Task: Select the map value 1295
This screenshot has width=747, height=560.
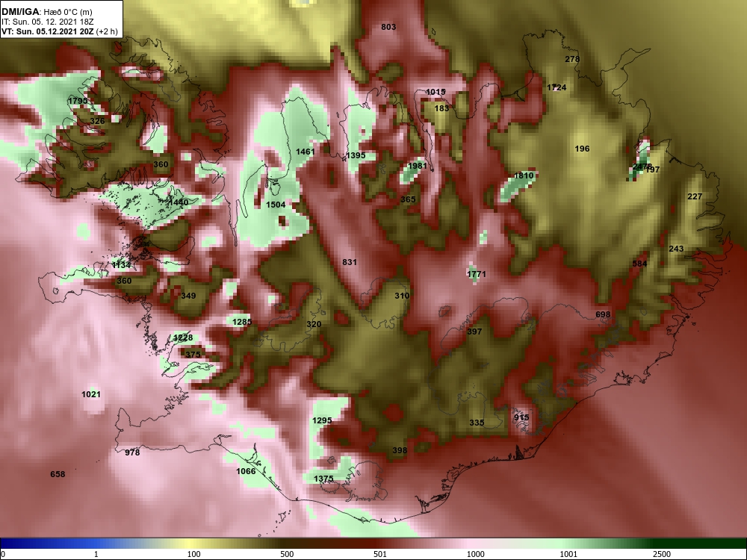Action: [322, 420]
